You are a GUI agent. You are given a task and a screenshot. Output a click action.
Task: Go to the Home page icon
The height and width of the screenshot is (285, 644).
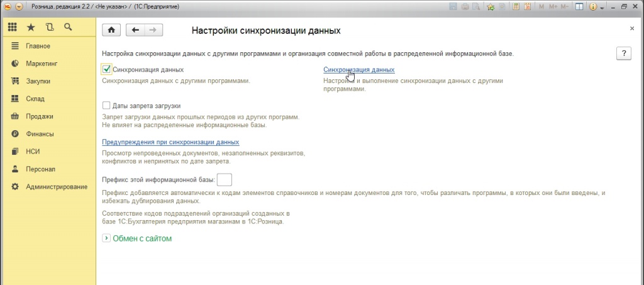coord(111,30)
